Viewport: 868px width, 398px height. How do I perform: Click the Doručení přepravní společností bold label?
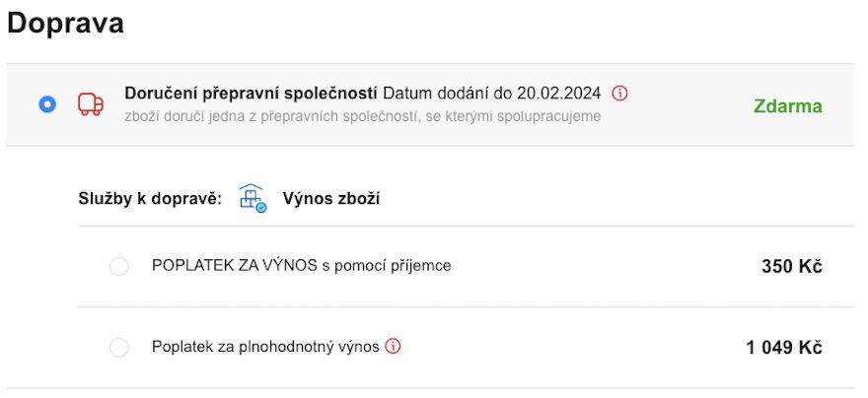click(x=251, y=94)
